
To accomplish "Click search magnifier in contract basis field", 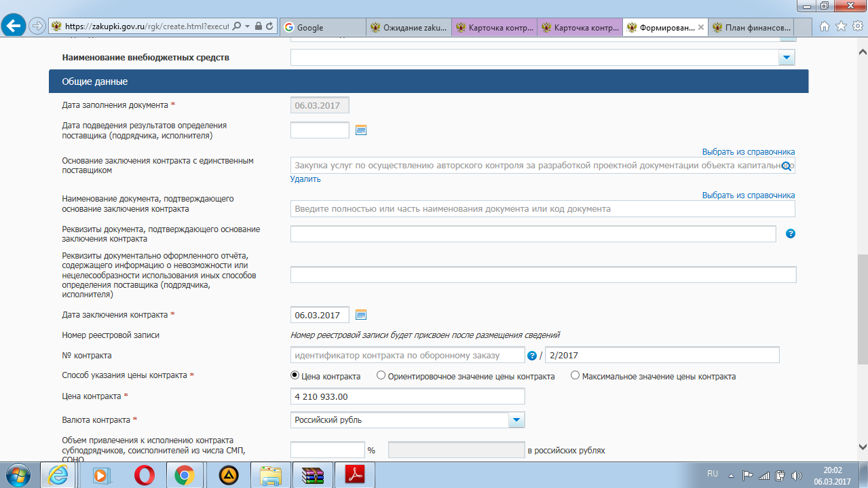I will point(787,166).
